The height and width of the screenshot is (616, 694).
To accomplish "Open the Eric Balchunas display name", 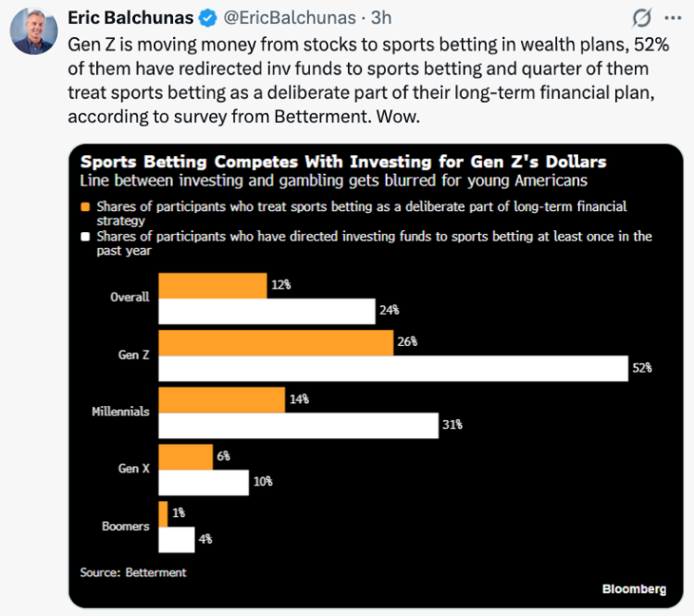I will point(130,18).
